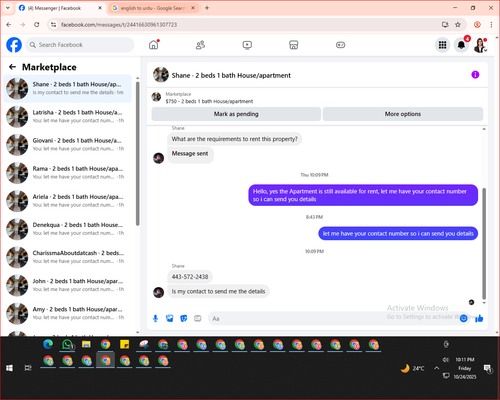Open Latrisha conversation in the list

(68, 117)
